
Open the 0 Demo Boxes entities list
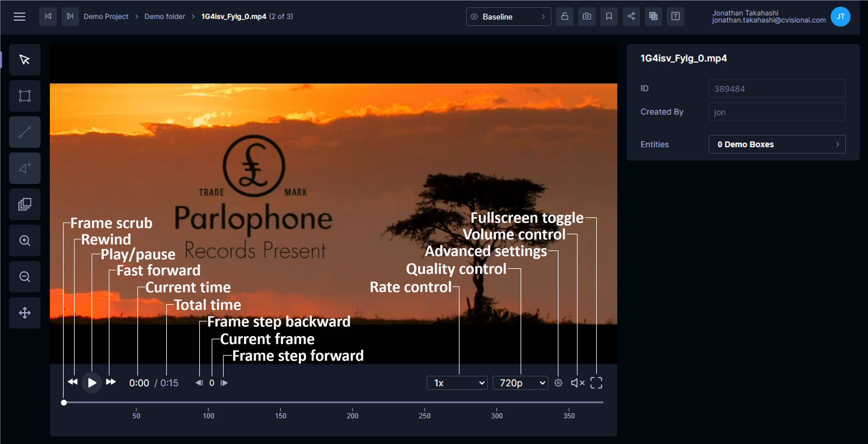(x=777, y=144)
